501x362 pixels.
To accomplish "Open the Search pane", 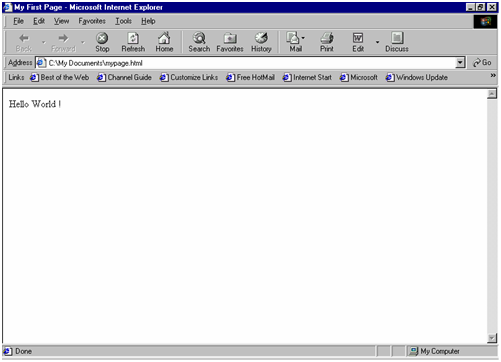I will pos(199,42).
